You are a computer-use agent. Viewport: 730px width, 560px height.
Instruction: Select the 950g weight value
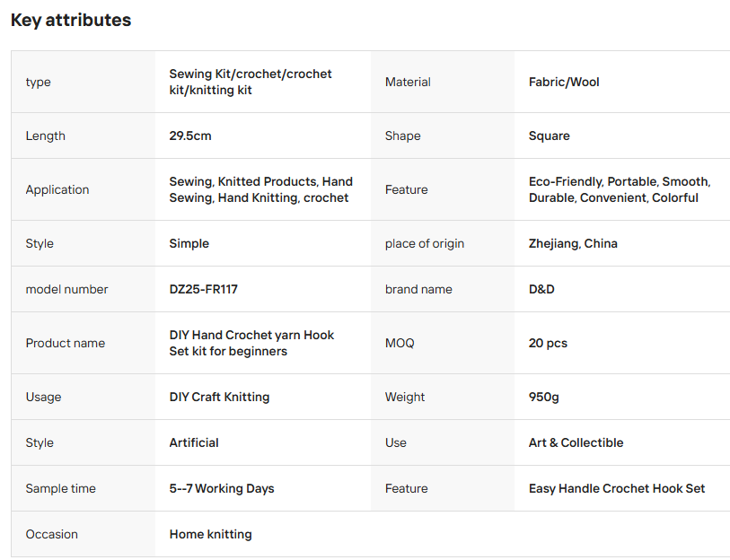tap(544, 397)
